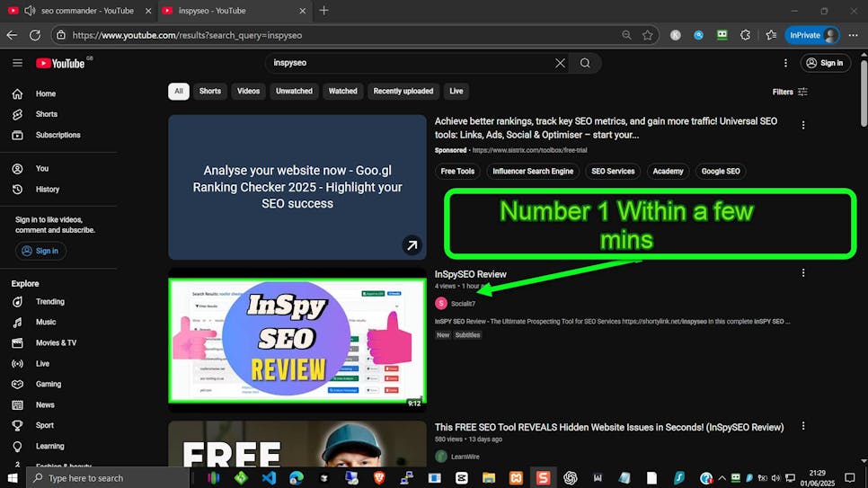Open more options for the sponsored ad
Viewport: 868px width, 488px height.
(803, 125)
